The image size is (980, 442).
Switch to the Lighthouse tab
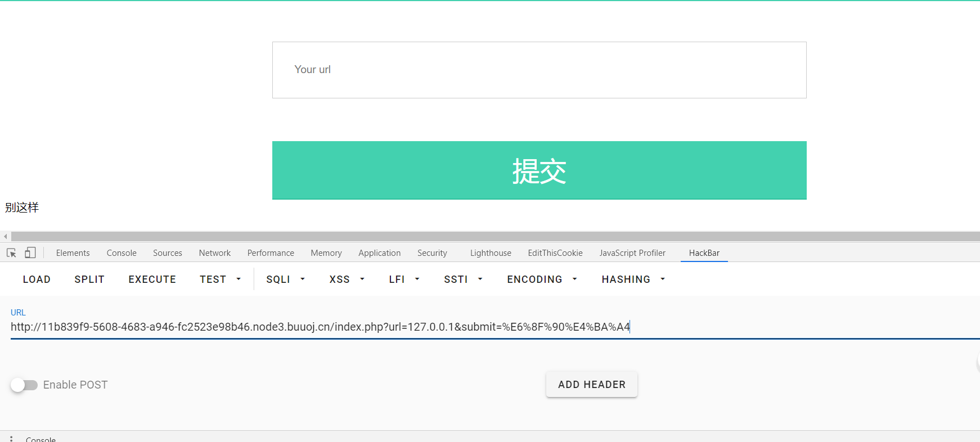[x=491, y=253]
